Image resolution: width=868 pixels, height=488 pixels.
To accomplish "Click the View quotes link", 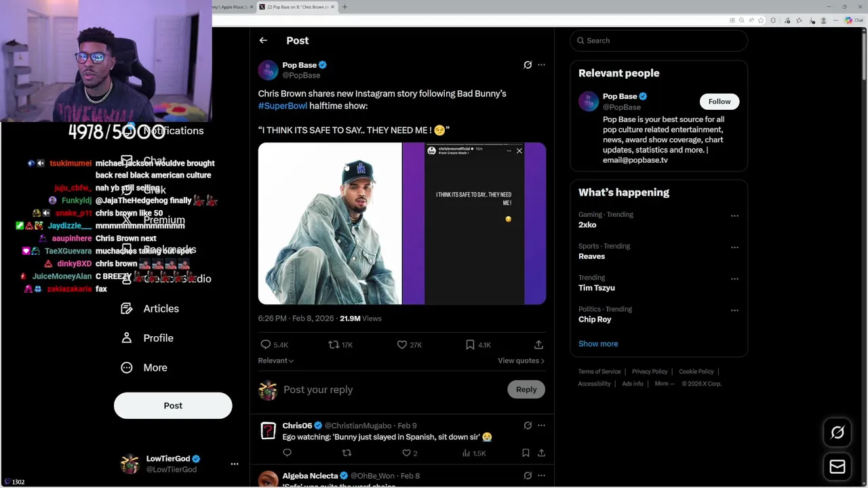I will point(521,361).
